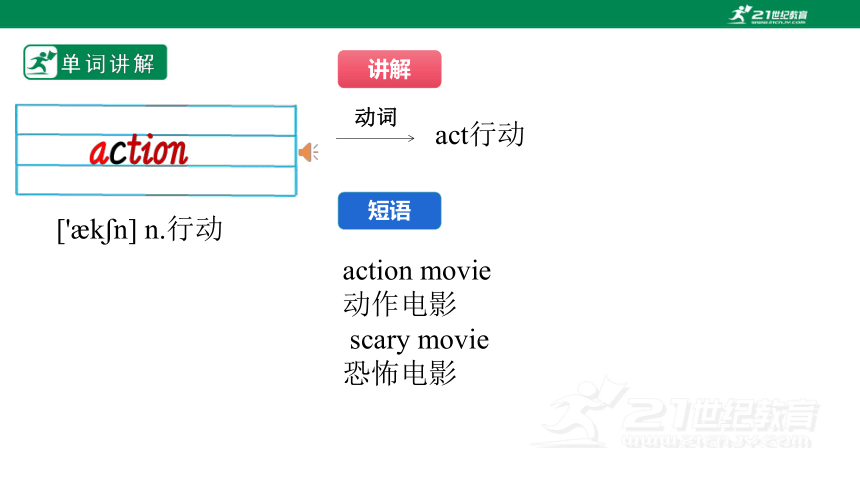Click the act行动 text
Image resolution: width=860 pixels, height=484 pixels.
480,135
